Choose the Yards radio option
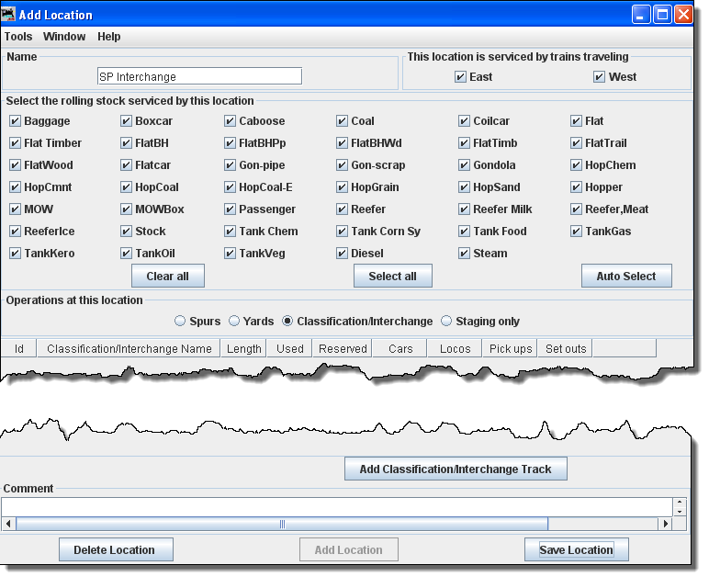 [234, 322]
